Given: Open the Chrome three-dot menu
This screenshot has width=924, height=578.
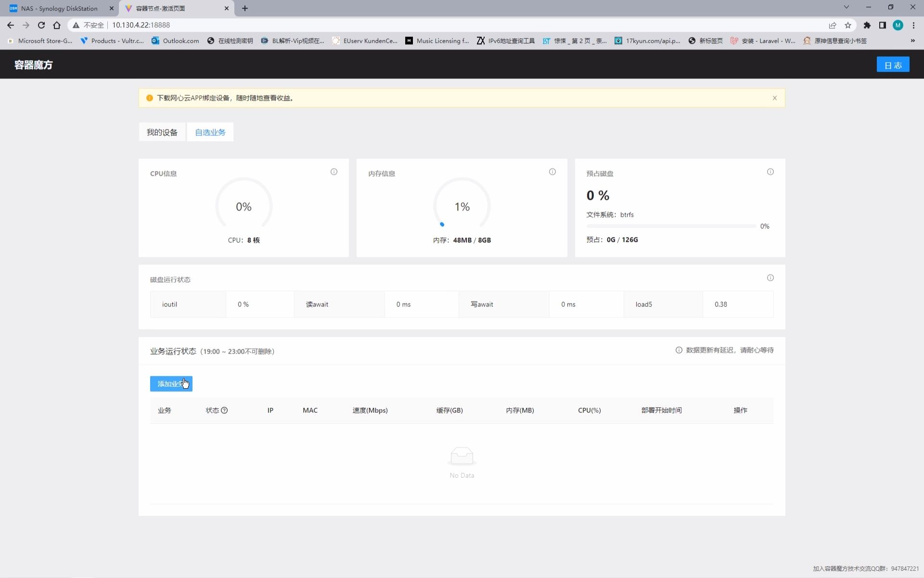Looking at the screenshot, I should click(x=913, y=25).
